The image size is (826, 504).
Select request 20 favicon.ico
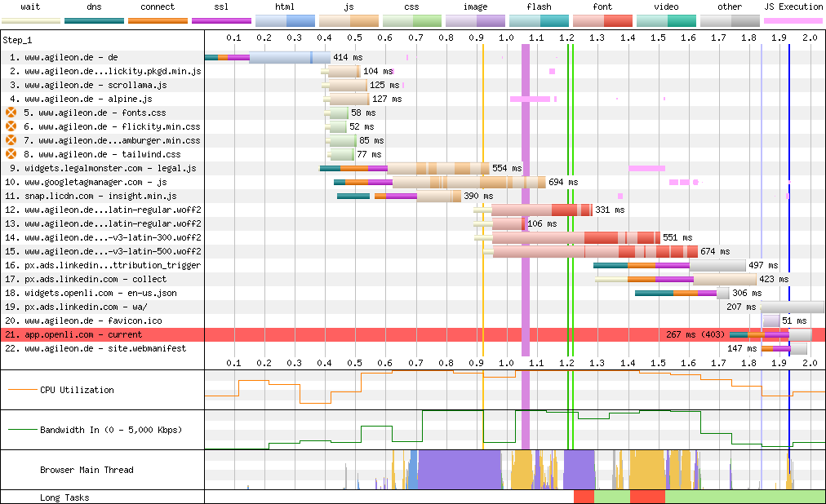click(x=83, y=321)
